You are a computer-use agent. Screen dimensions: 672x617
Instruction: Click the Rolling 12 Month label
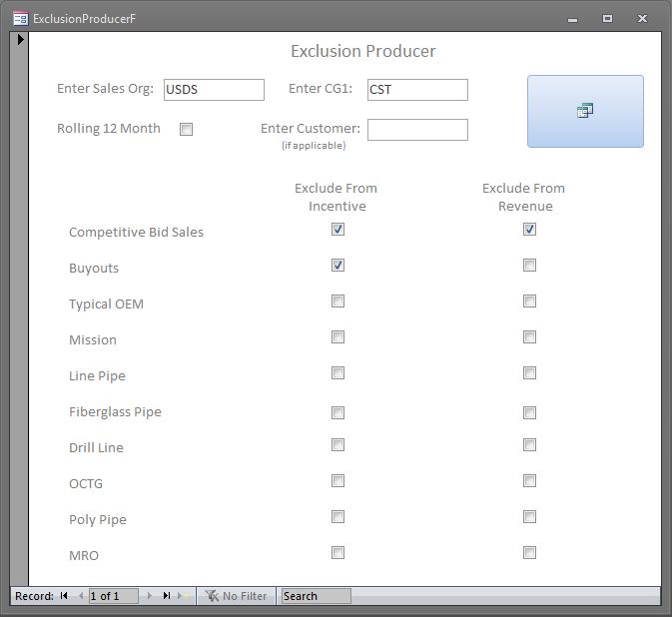click(109, 129)
